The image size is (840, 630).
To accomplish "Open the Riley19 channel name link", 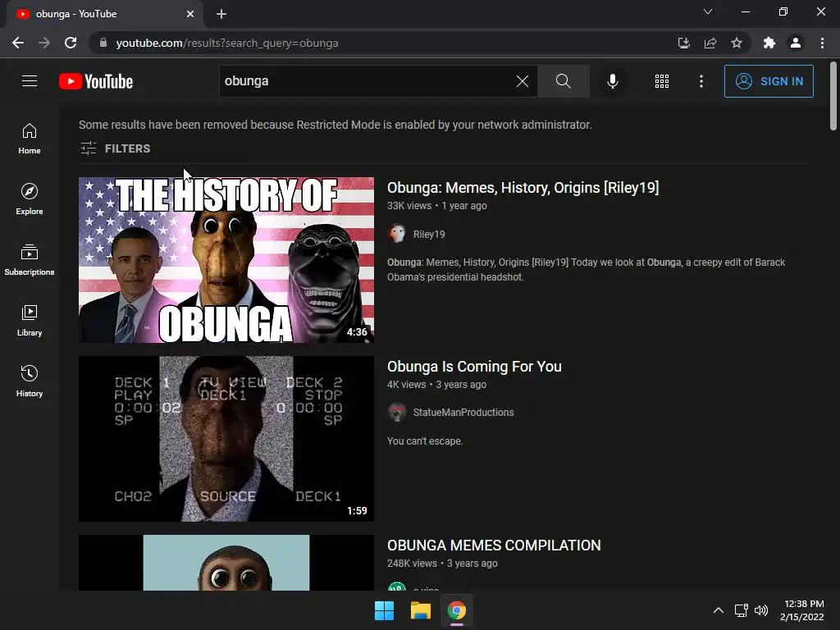I will (428, 234).
